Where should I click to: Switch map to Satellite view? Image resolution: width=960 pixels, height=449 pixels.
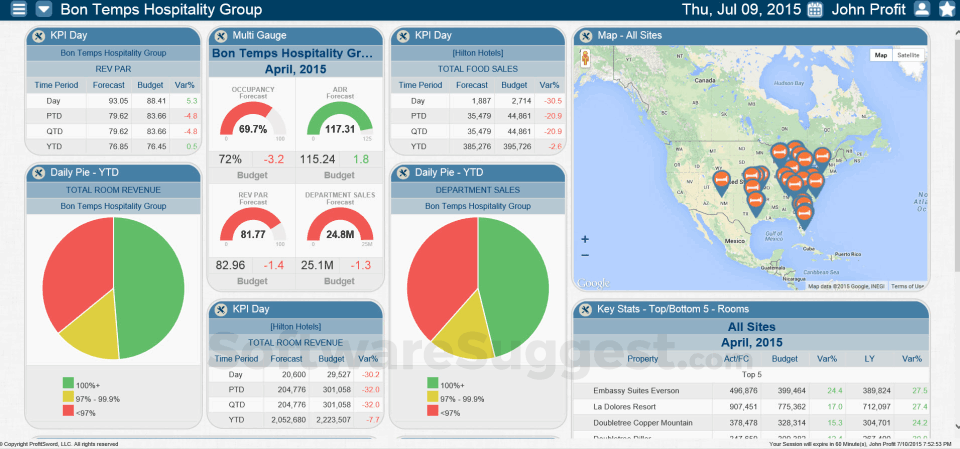point(907,55)
